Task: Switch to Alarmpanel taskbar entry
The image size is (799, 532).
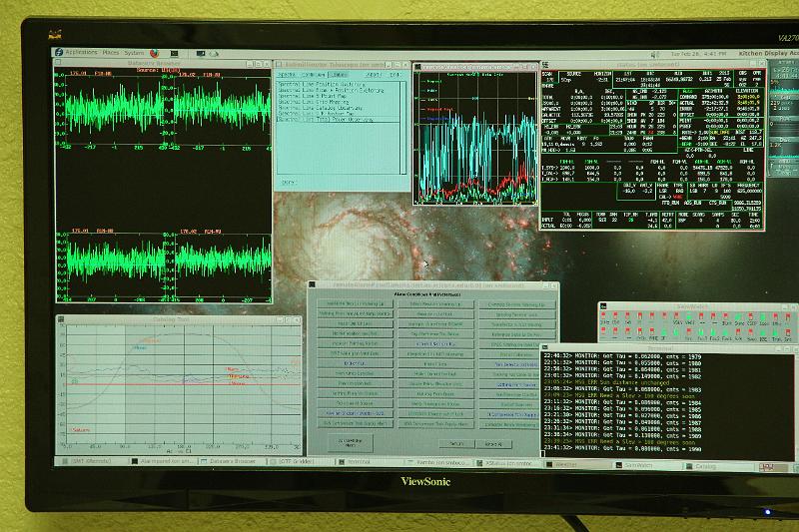Action: [x=162, y=462]
